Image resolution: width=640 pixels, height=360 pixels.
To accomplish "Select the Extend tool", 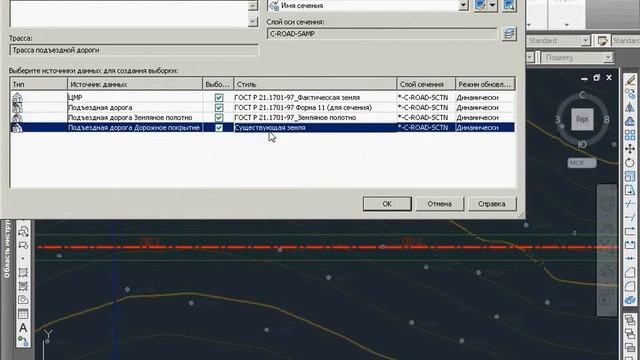I will [x=630, y=217].
